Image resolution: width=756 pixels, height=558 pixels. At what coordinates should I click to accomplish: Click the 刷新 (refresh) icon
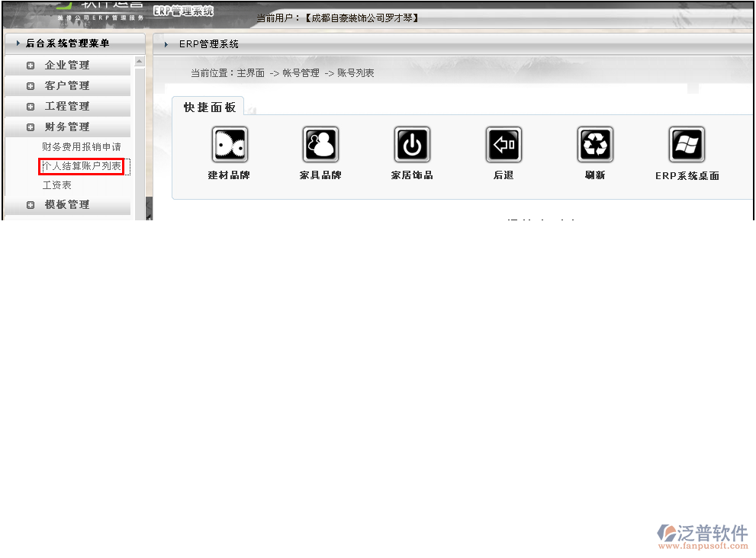[595, 144]
